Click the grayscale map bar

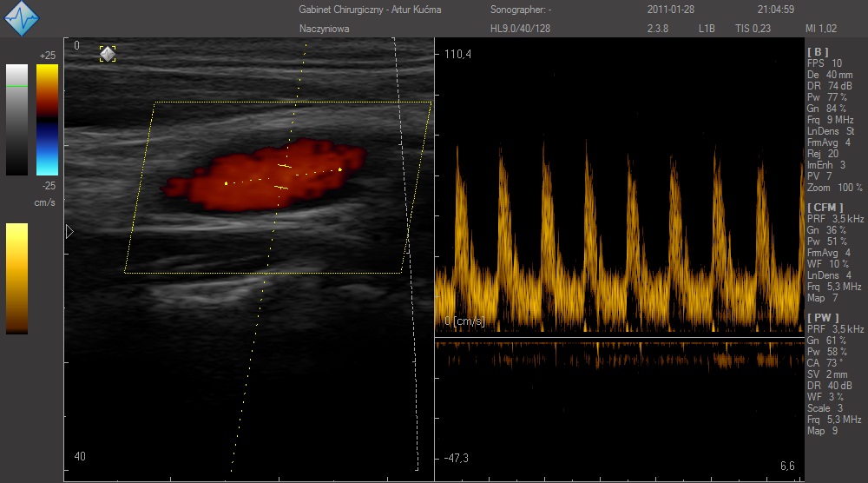click(16, 120)
